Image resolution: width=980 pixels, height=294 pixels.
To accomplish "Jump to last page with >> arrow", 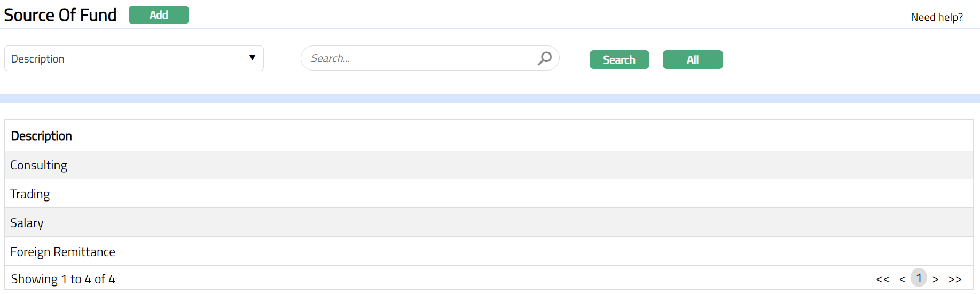I will click(x=954, y=279).
